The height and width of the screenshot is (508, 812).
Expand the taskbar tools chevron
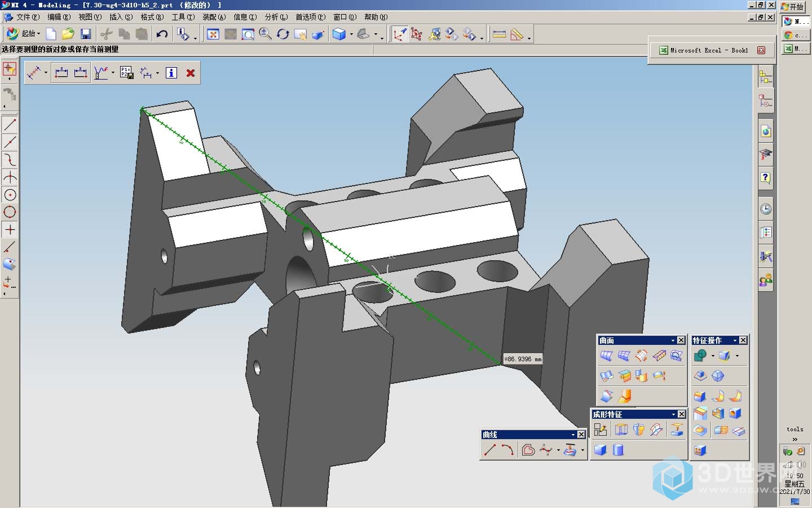pyautogui.click(x=795, y=439)
